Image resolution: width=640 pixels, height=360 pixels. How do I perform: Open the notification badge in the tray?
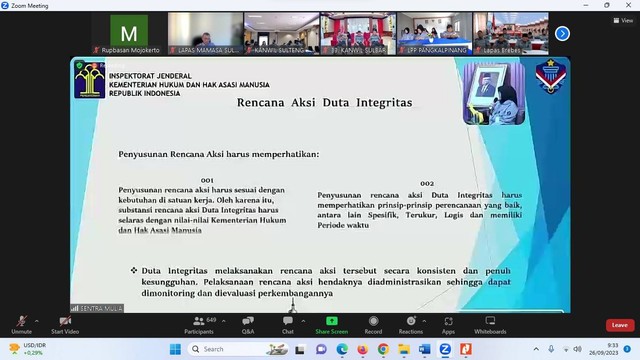pos(627,349)
